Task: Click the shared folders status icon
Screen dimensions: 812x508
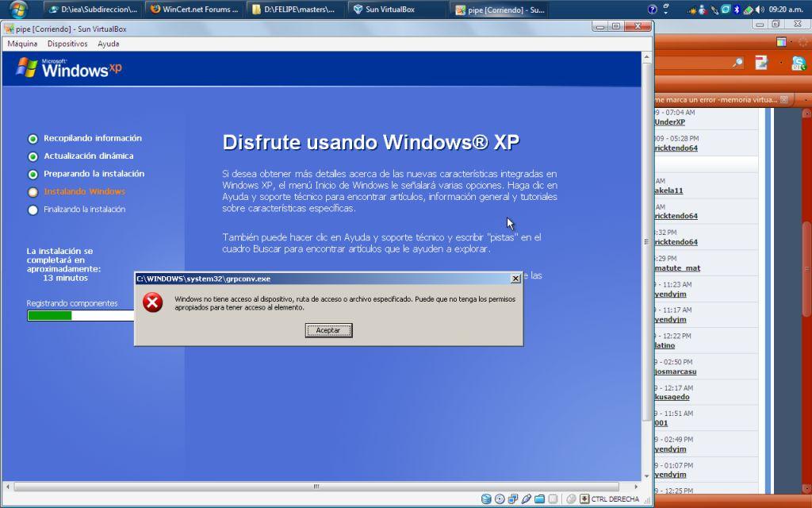Action: 539,498
